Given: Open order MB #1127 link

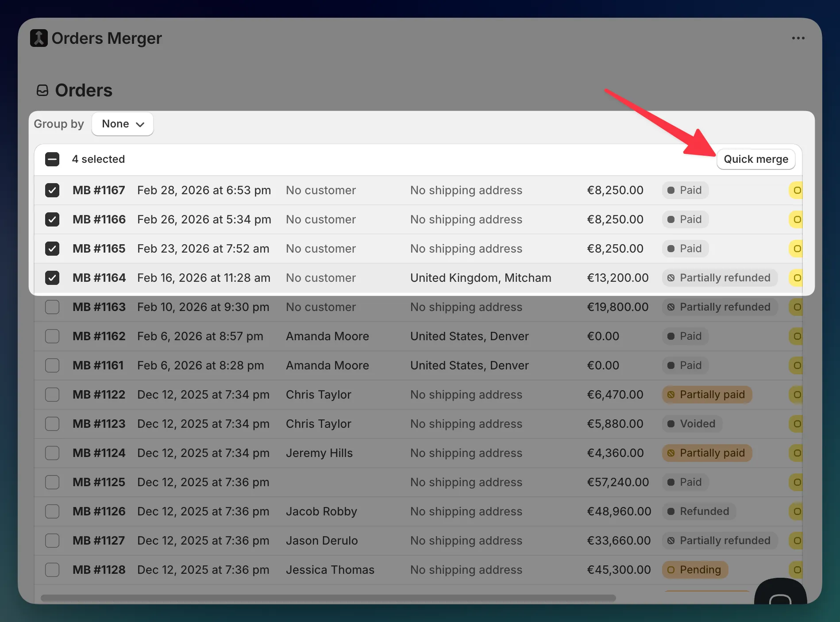Looking at the screenshot, I should point(99,541).
